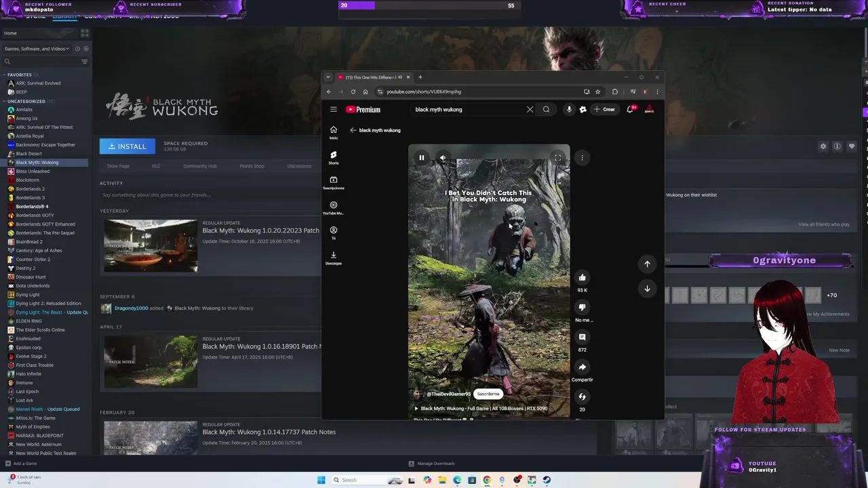Open the Store Page tab in Steam

tap(118, 166)
